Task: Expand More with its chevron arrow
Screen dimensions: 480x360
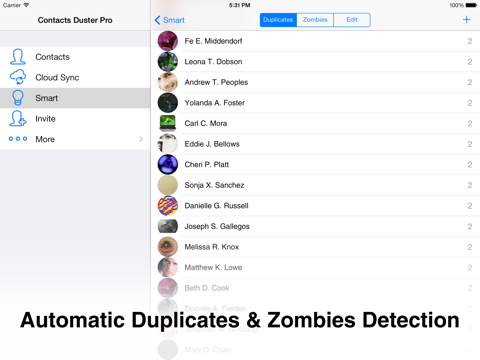Action: 141,139
